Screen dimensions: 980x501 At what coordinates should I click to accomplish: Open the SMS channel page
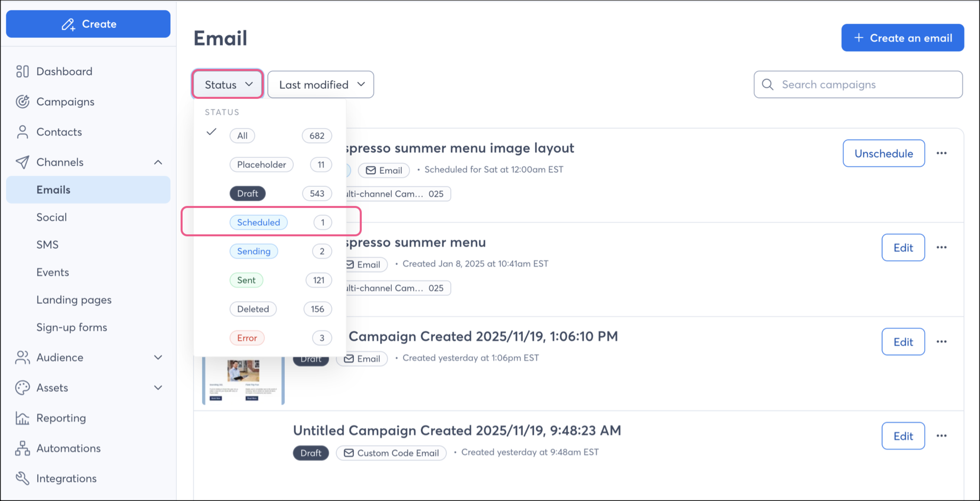[47, 244]
